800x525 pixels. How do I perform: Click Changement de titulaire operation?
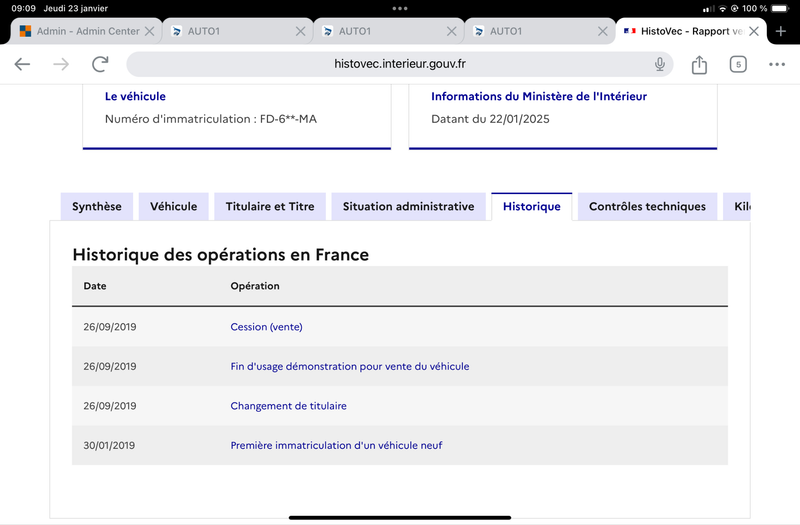pos(288,406)
